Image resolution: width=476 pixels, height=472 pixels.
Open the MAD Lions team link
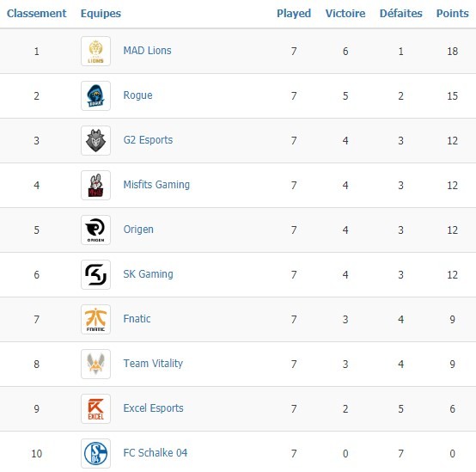pyautogui.click(x=147, y=51)
